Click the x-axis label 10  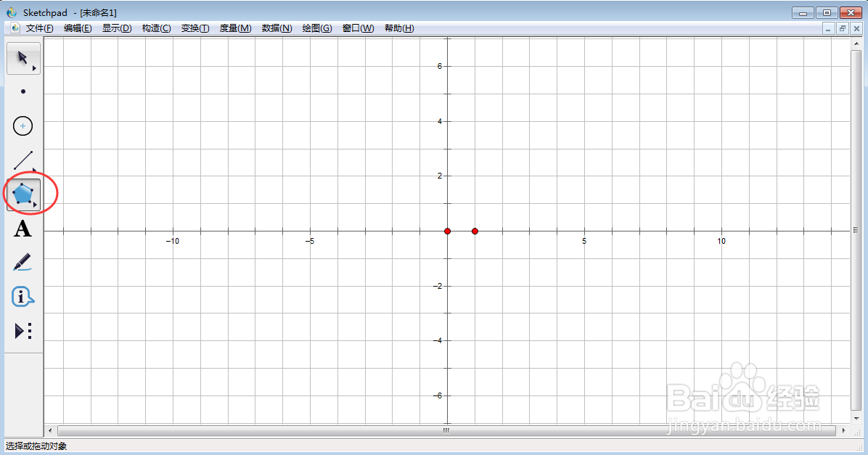coord(721,241)
